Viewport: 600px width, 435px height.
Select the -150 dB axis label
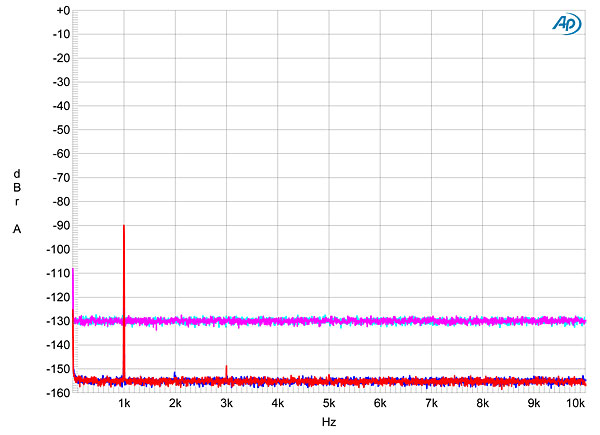(59, 369)
